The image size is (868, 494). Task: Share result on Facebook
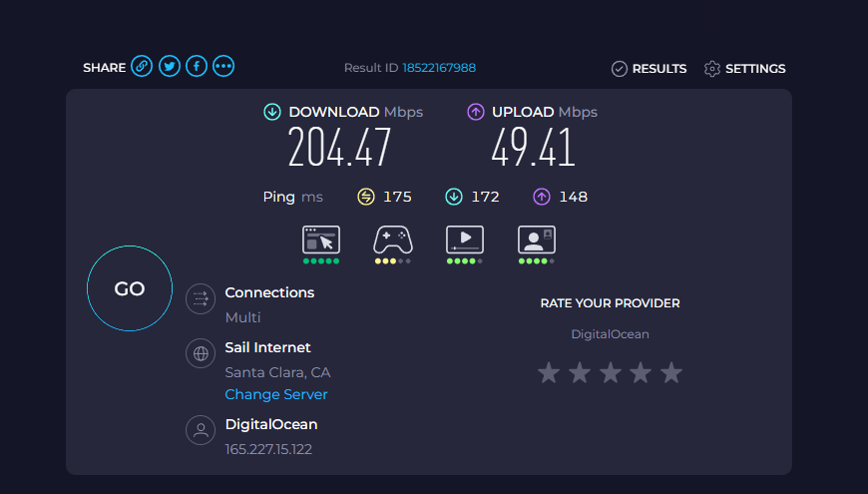[x=197, y=67]
